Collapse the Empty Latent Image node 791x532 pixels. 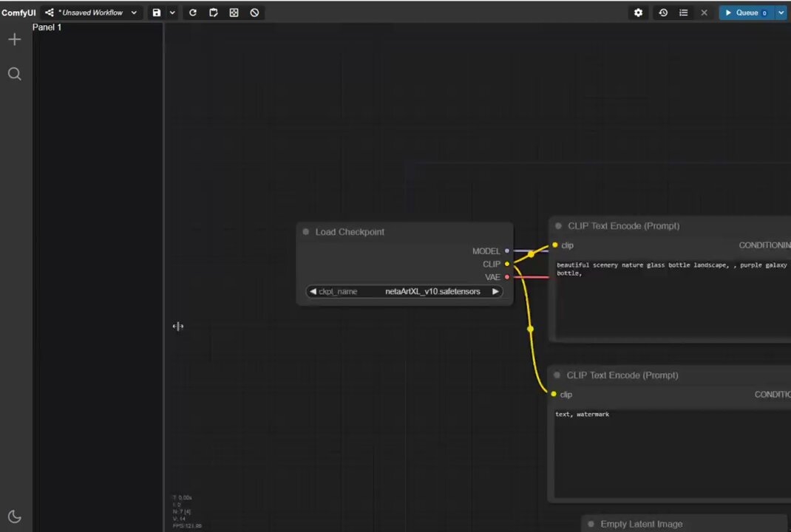pos(591,524)
